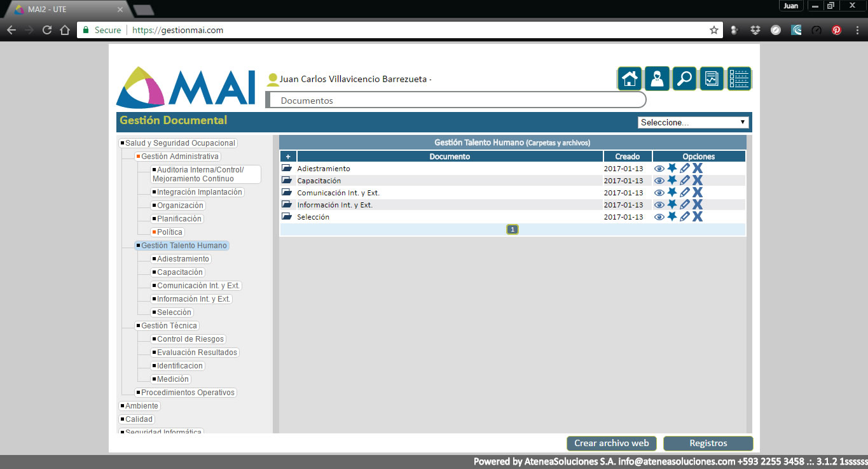Click the Crear archivo web button
868x469 pixels.
[x=611, y=444]
